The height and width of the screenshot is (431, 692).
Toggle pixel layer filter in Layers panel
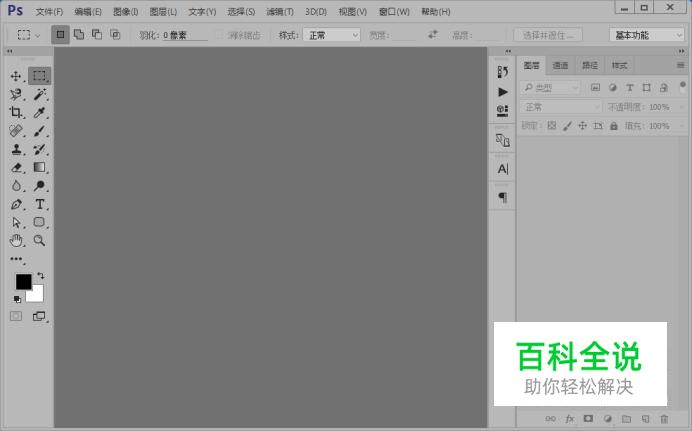tap(595, 87)
